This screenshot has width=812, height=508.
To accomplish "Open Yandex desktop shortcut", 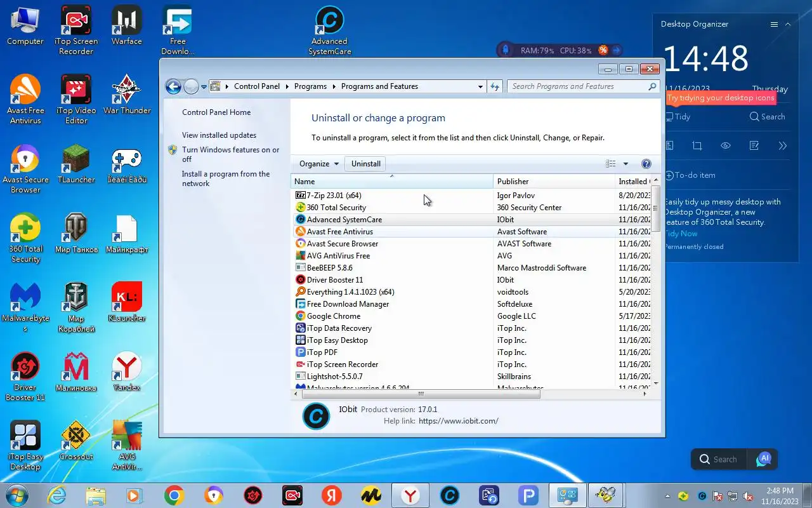I will point(126,372).
